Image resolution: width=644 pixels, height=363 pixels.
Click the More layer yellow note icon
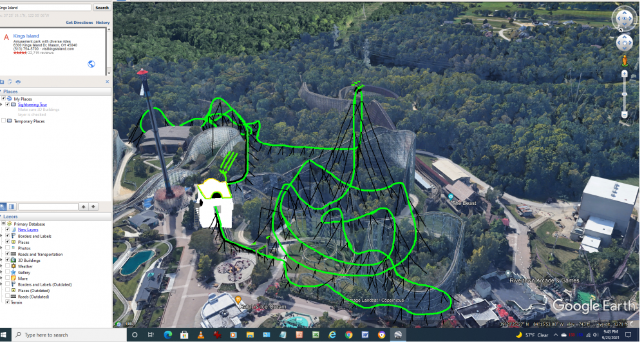[x=14, y=279]
